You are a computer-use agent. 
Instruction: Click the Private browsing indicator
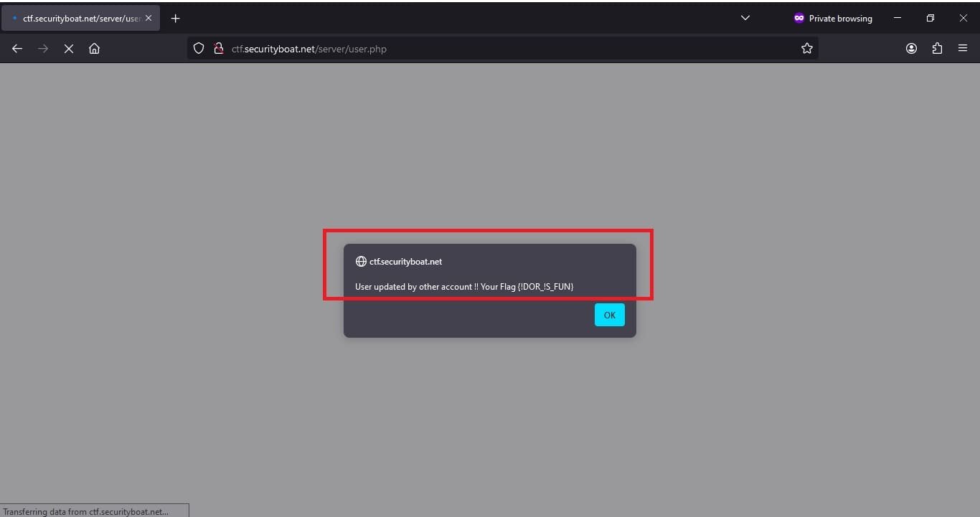coord(833,18)
